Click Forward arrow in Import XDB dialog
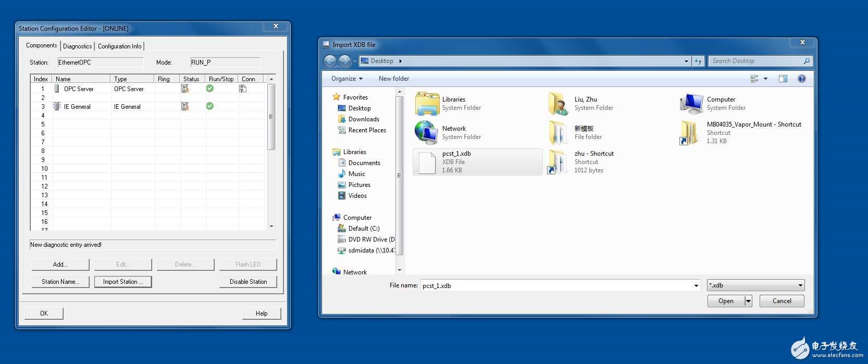868x364 pixels. [344, 61]
